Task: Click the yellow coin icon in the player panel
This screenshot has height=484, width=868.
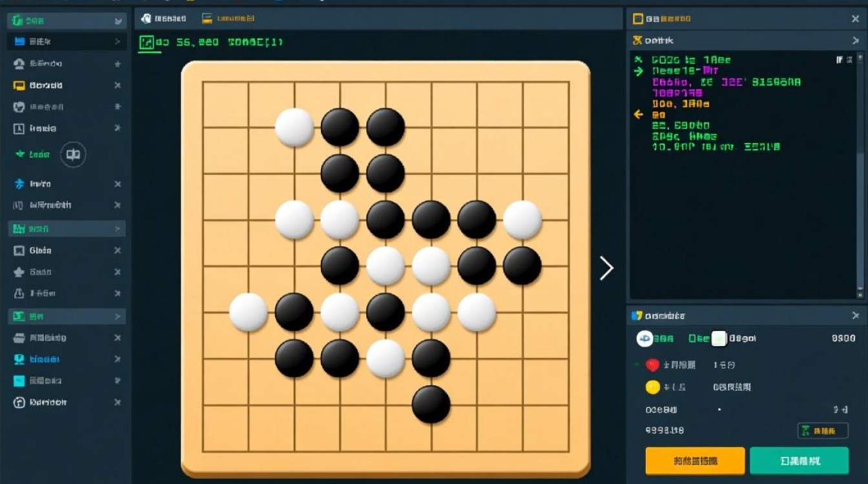Action: (652, 387)
